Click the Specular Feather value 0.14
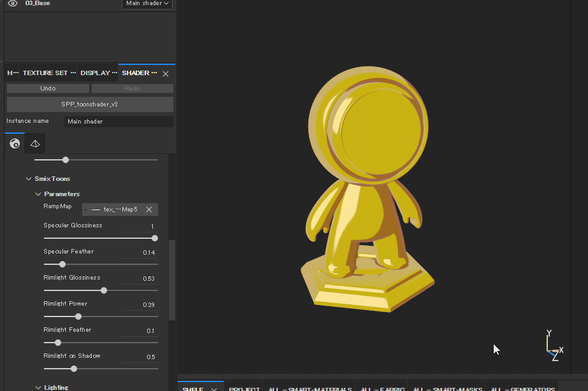This screenshot has width=588, height=391. coord(149,253)
